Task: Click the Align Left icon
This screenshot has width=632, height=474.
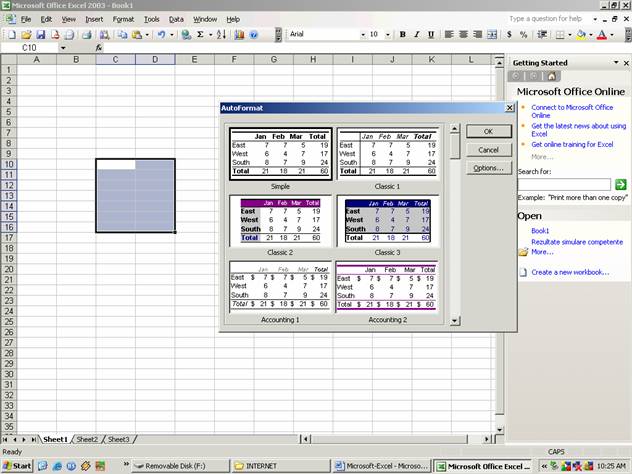Action: coord(449,35)
